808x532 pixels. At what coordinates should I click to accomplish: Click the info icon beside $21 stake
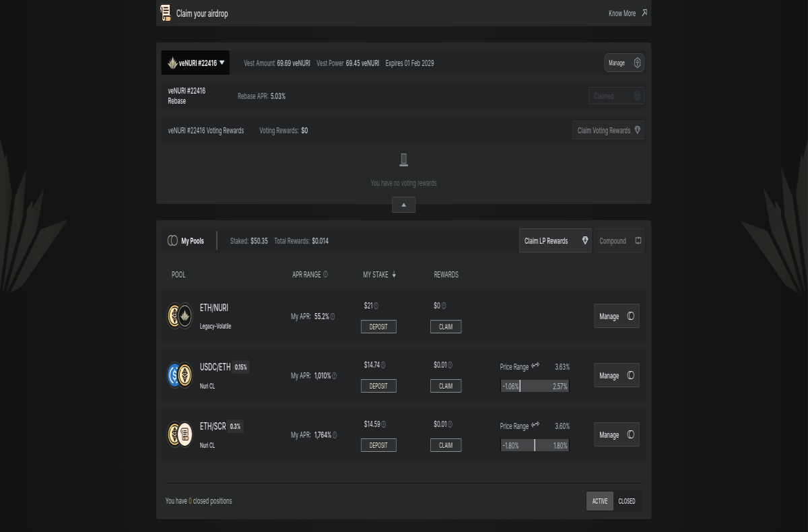point(376,306)
